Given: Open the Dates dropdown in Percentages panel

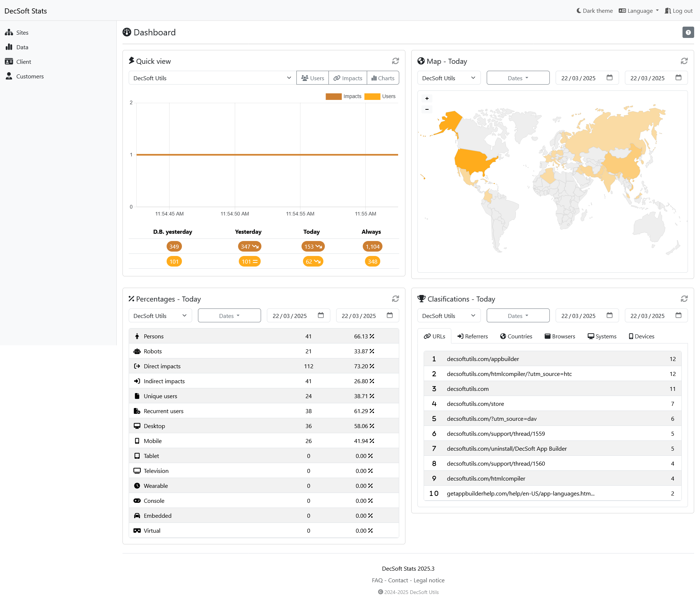Looking at the screenshot, I should tap(229, 316).
